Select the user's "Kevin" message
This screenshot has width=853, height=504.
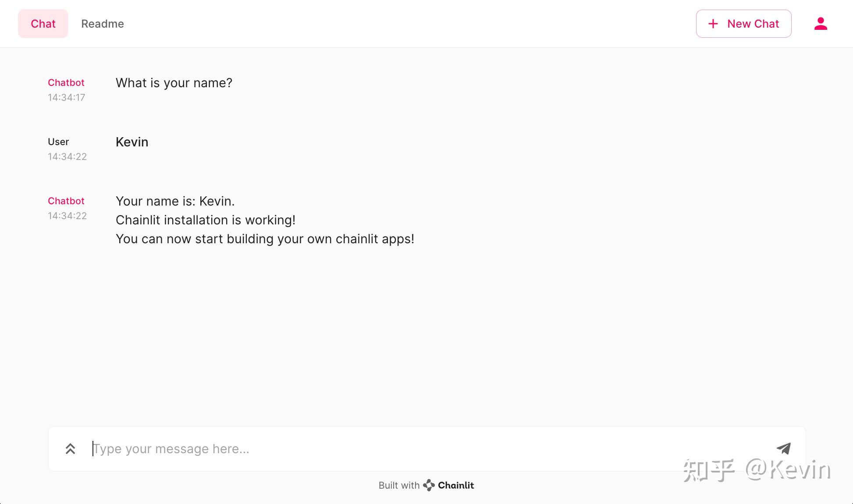click(132, 142)
